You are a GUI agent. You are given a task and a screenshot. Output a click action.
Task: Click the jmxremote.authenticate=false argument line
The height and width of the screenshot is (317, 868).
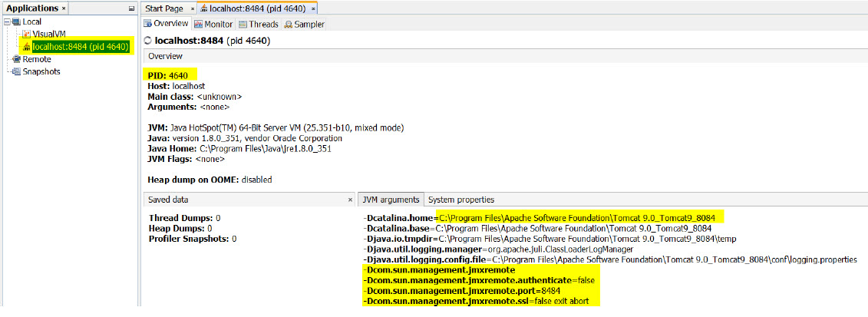tap(480, 280)
